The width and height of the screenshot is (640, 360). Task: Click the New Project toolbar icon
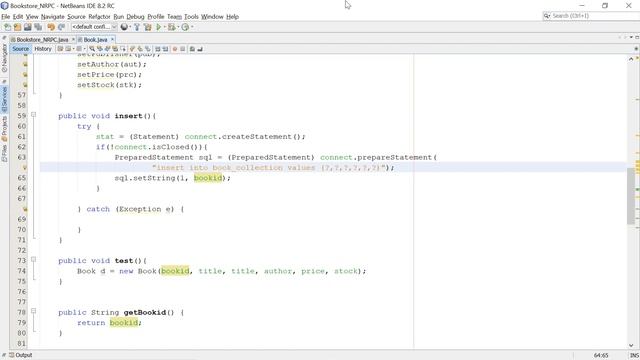[x=18, y=27]
